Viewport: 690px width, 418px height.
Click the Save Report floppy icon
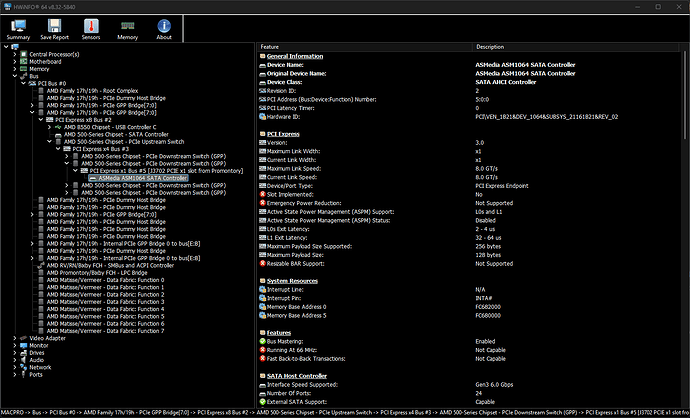click(x=54, y=26)
